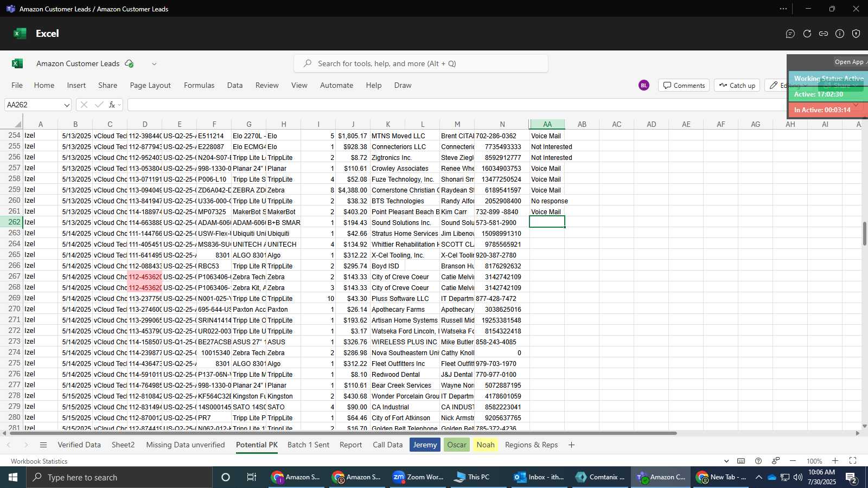The height and width of the screenshot is (488, 868).
Task: Open the Formulas ribbon tab
Action: pos(199,85)
